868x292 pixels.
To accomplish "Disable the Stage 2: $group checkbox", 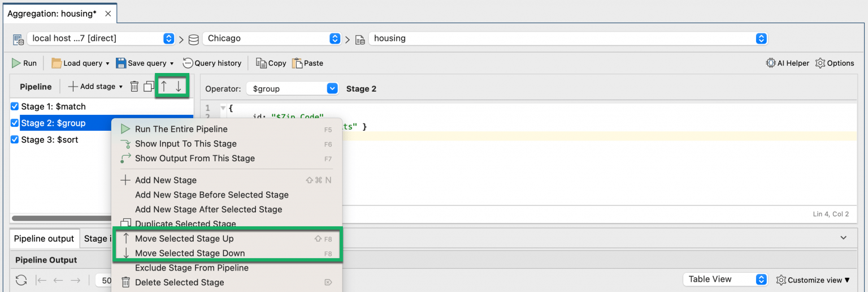I will 15,123.
